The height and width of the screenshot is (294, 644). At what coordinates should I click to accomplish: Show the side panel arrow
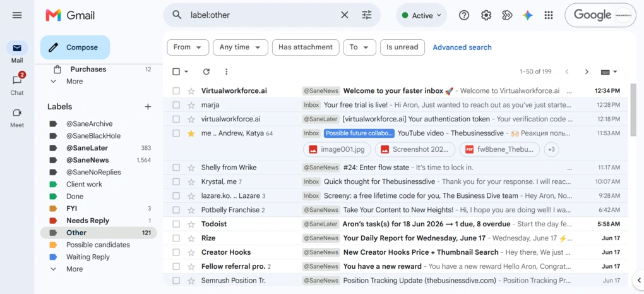tap(639, 280)
